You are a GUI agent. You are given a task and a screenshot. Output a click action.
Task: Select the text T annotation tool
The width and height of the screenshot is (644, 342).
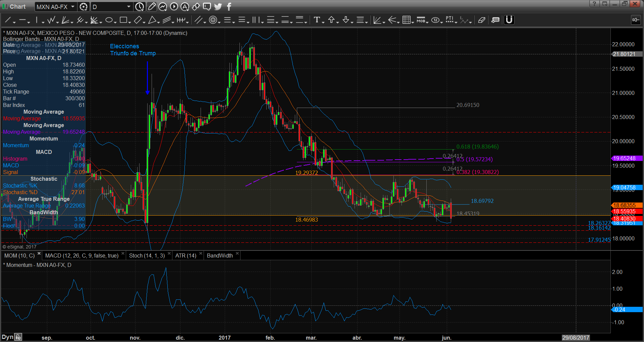coord(317,20)
